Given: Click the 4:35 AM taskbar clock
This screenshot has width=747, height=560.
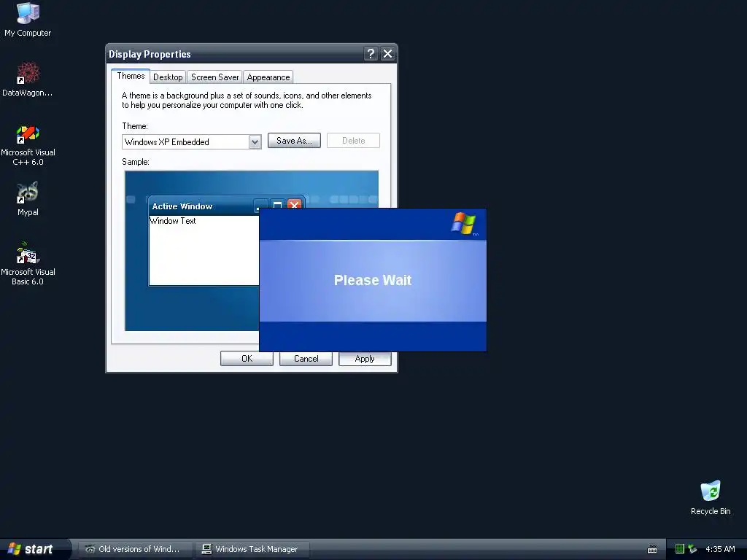Looking at the screenshot, I should 720,549.
